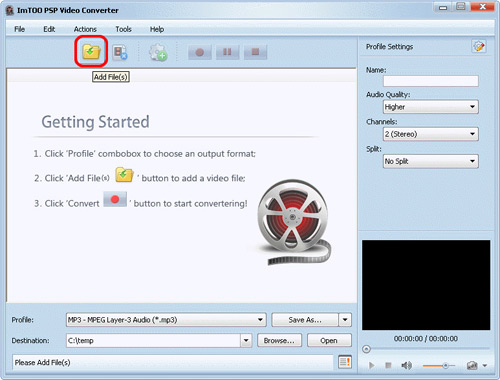Click the ImTOO application icon in title bar
The width and height of the screenshot is (500, 380).
10,10
